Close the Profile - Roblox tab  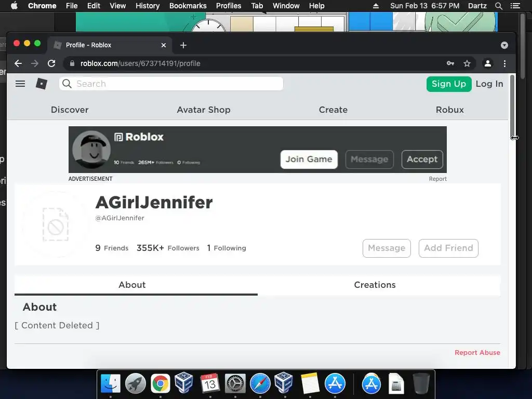tap(164, 45)
